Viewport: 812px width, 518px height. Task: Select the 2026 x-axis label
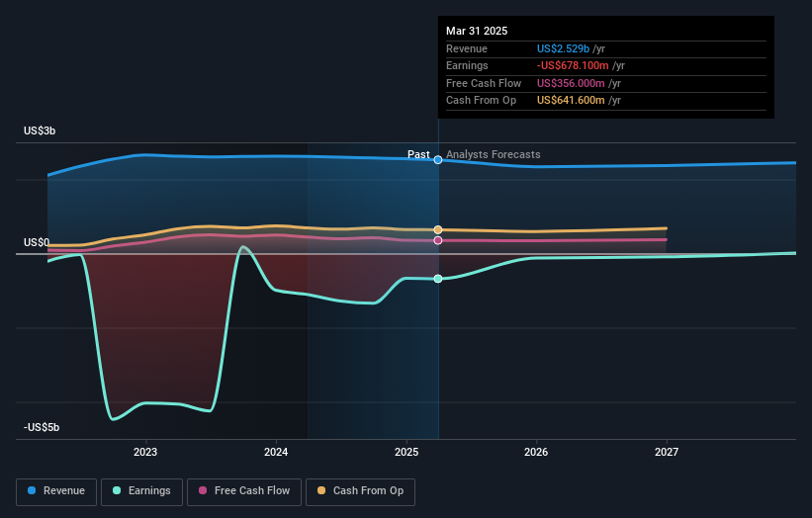[x=536, y=453]
